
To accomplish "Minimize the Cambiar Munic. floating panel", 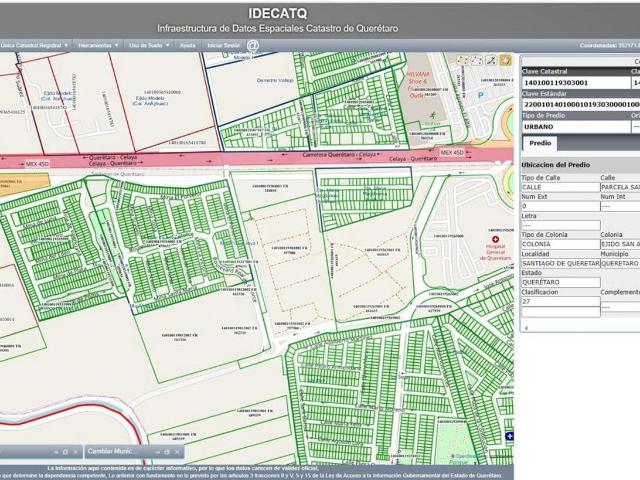I will [158, 452].
